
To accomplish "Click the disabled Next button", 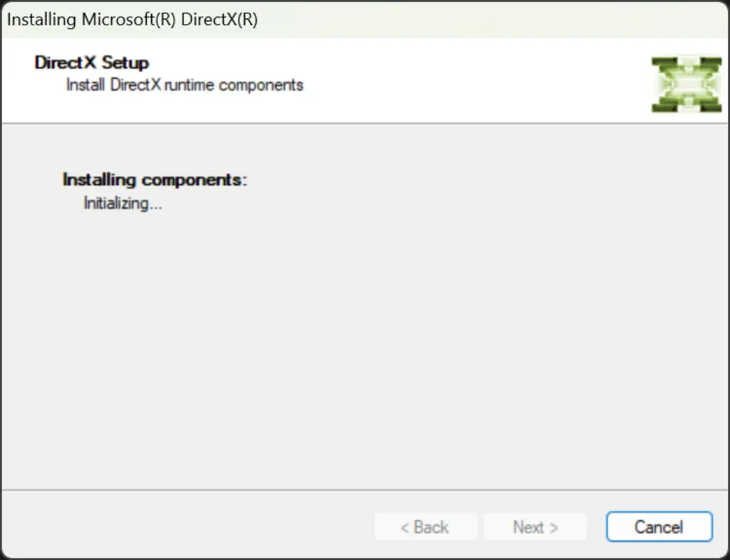I will click(x=535, y=526).
